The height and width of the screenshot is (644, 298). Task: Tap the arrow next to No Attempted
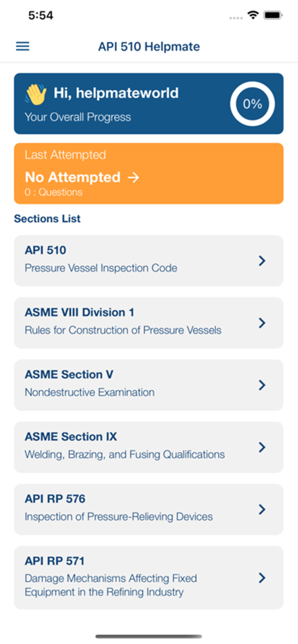[133, 177]
